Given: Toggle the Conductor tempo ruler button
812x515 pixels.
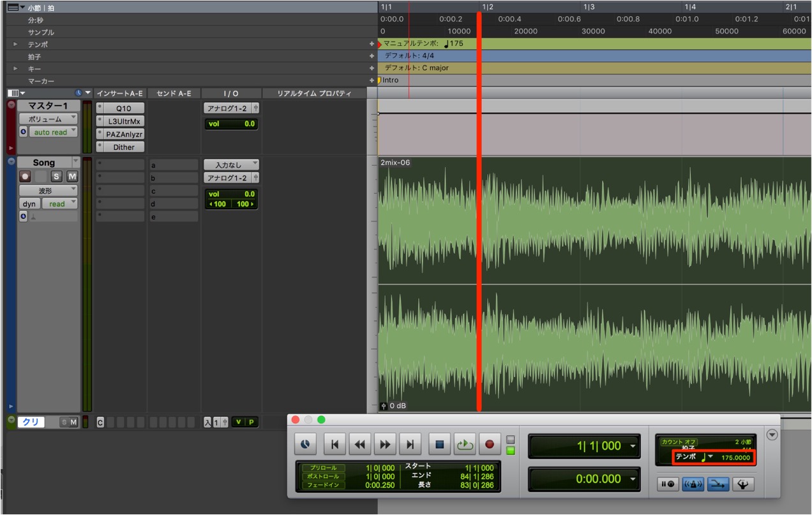Looking at the screenshot, I should [x=744, y=484].
